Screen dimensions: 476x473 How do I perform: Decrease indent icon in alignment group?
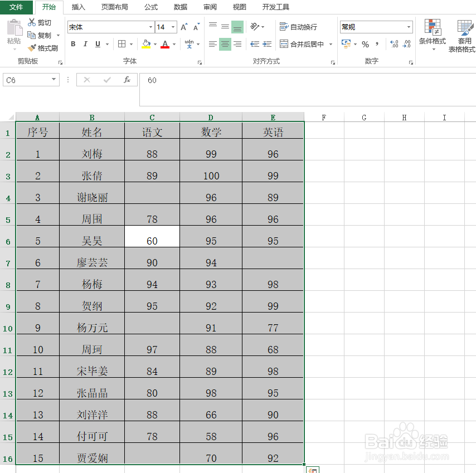coord(255,45)
